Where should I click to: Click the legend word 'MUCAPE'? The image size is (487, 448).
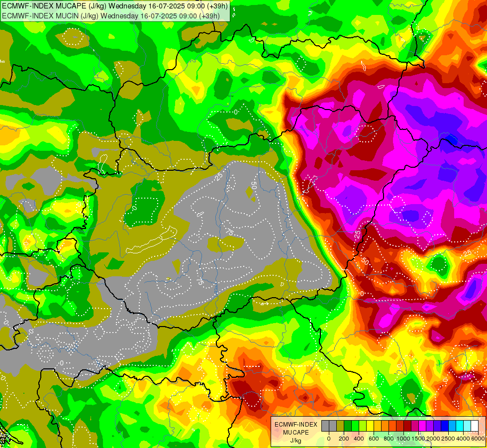pyautogui.click(x=296, y=433)
